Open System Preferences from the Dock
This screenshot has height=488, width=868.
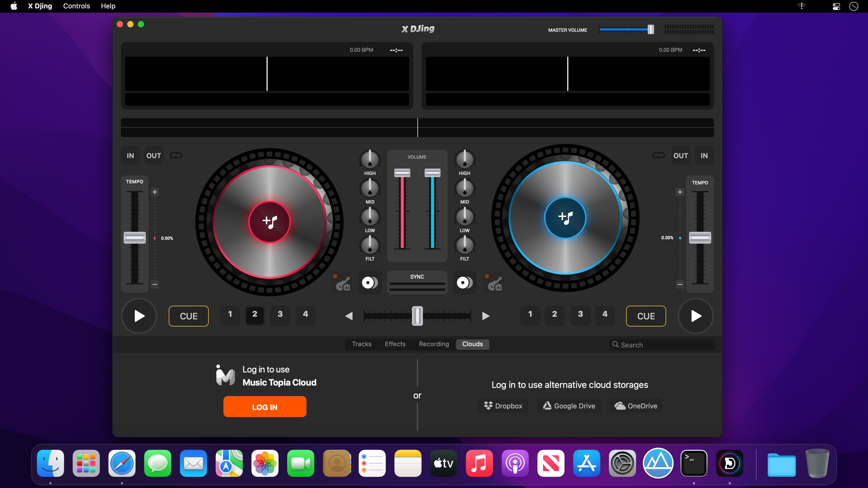pyautogui.click(x=622, y=463)
